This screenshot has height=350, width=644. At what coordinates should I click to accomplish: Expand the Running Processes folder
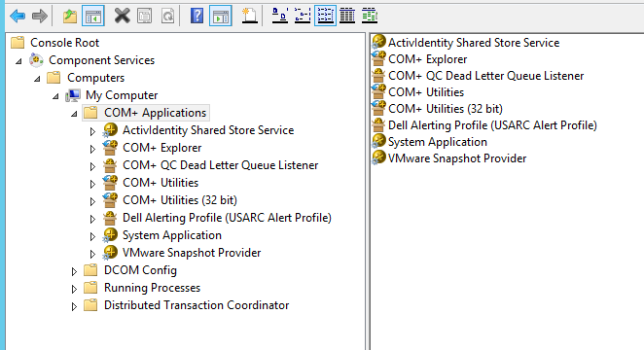pyautogui.click(x=74, y=289)
